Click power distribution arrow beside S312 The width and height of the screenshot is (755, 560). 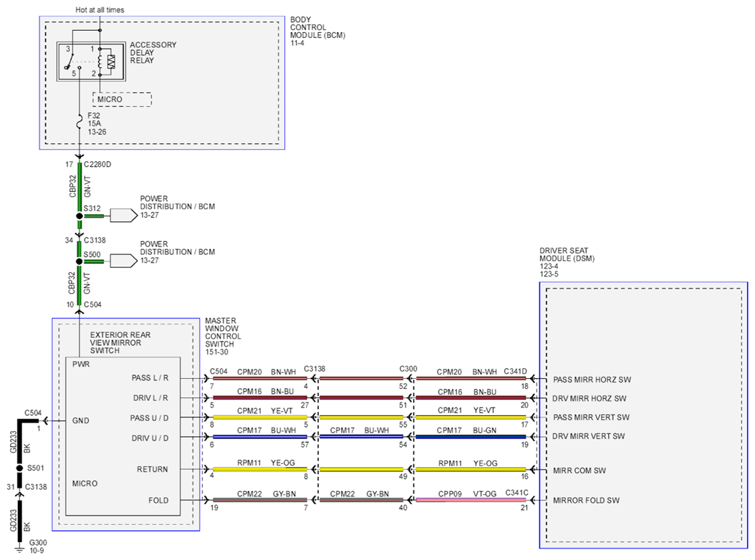tap(124, 216)
